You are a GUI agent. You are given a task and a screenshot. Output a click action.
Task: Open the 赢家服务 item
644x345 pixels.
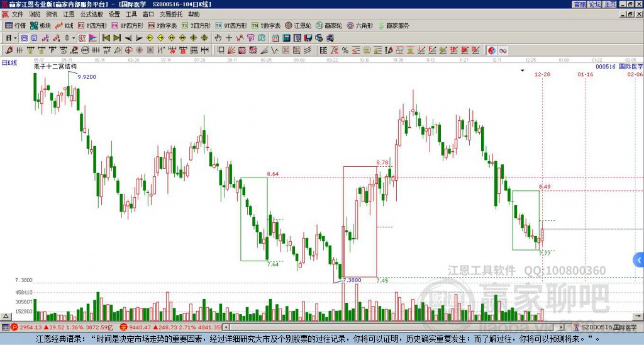pos(394,25)
